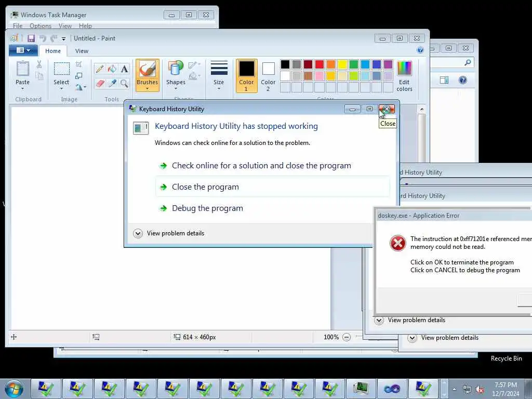Open the shape Fill dropdown in Paint
Screen dimensions: 532x399
tap(194, 76)
